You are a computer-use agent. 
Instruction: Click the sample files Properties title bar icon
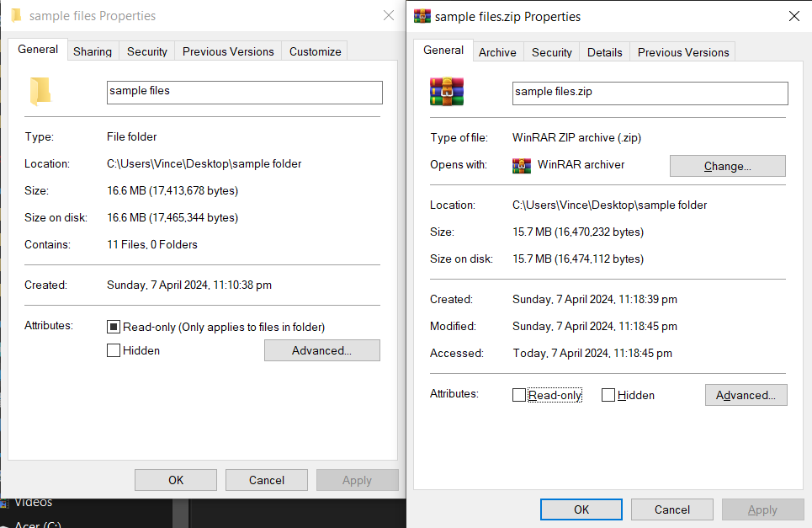(16, 15)
